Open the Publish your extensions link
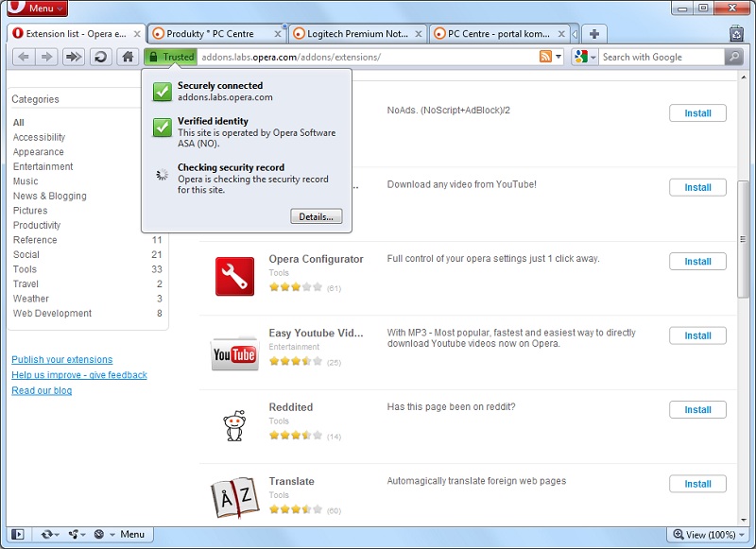Screen dimensions: 756x549 point(61,359)
